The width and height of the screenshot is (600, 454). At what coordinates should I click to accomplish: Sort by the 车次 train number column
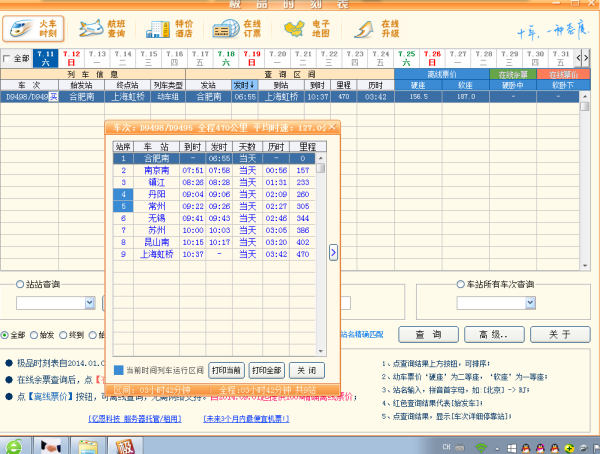coord(29,85)
